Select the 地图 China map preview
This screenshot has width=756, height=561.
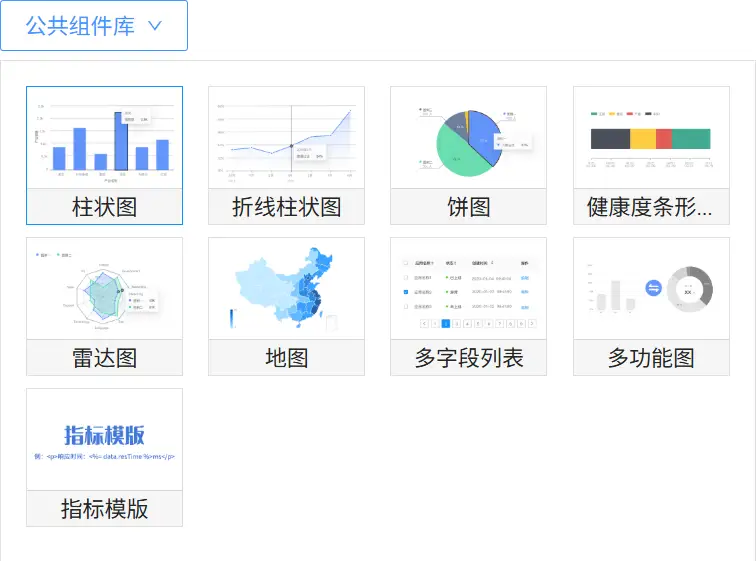coord(286,289)
